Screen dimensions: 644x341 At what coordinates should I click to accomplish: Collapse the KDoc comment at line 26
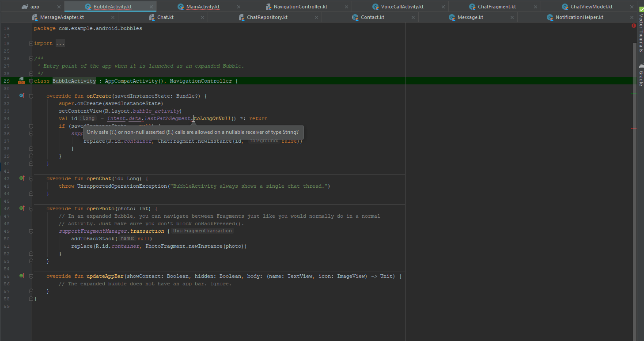(x=31, y=58)
